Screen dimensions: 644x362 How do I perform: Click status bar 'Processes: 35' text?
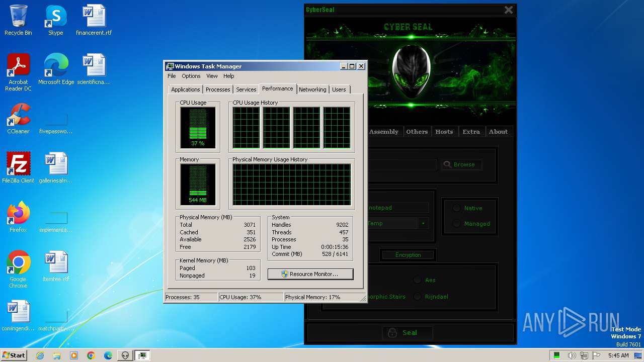pos(183,297)
